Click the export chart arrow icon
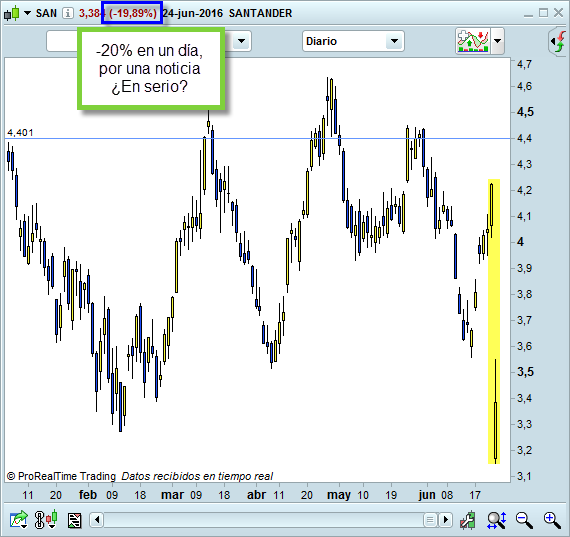 (x=18, y=520)
